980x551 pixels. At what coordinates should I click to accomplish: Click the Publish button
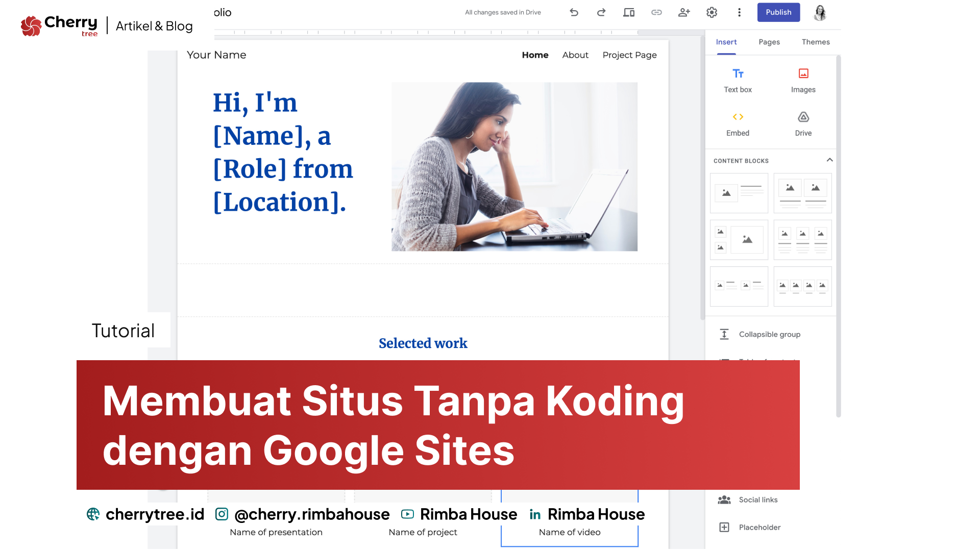click(778, 12)
